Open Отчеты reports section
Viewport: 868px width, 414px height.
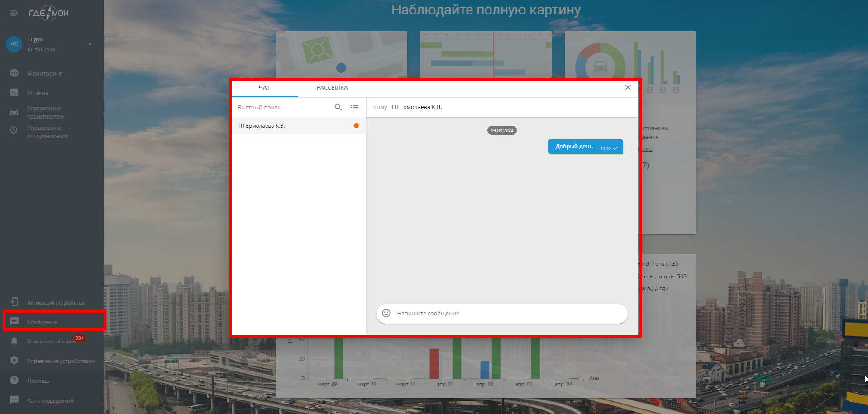click(37, 93)
